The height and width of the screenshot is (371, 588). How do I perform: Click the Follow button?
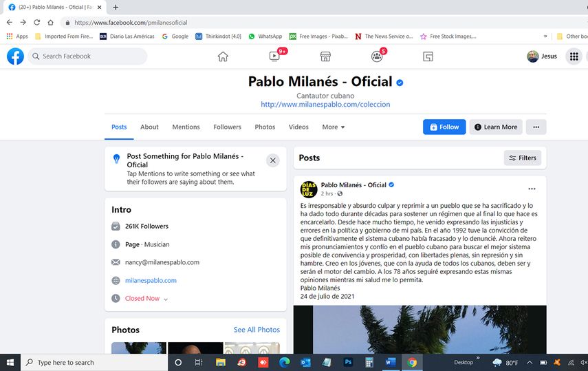[444, 127]
